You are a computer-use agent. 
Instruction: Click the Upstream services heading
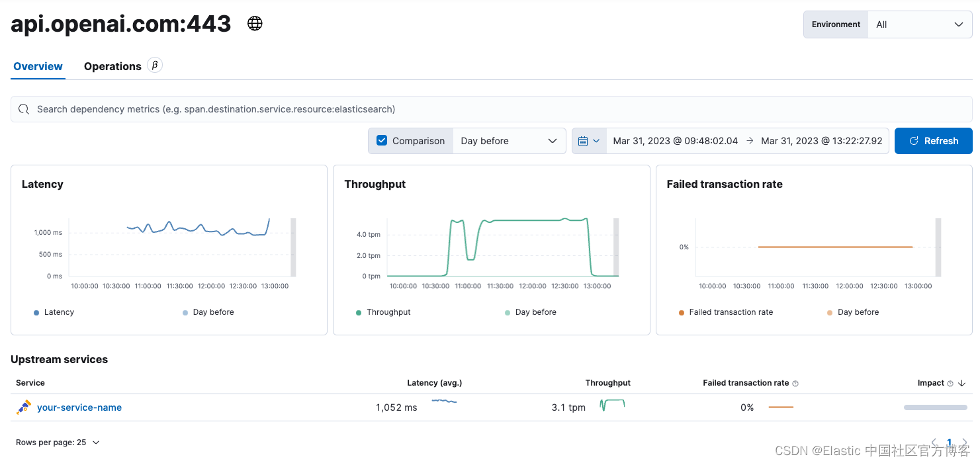[x=59, y=360]
